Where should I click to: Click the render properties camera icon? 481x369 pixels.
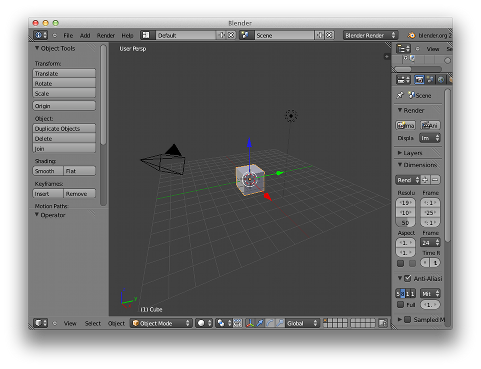pyautogui.click(x=419, y=80)
